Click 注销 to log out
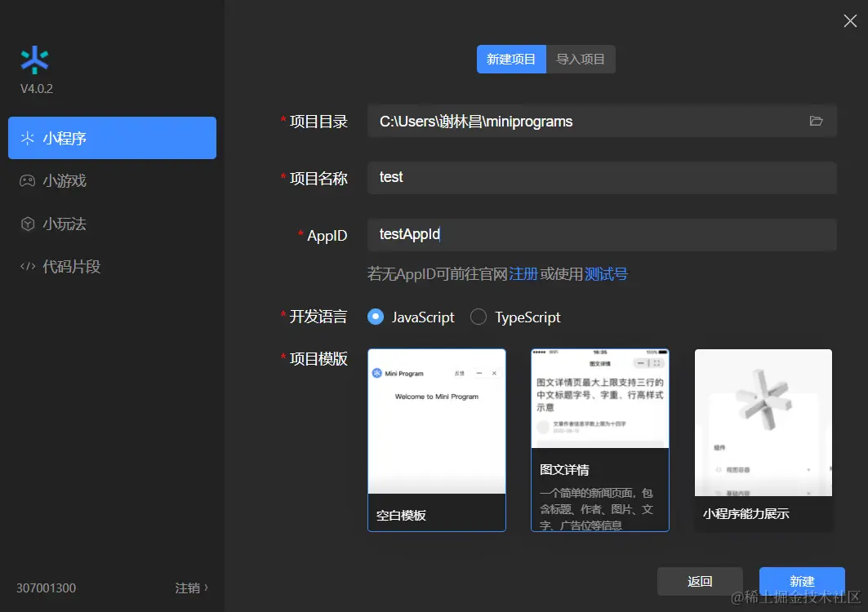 coord(192,588)
